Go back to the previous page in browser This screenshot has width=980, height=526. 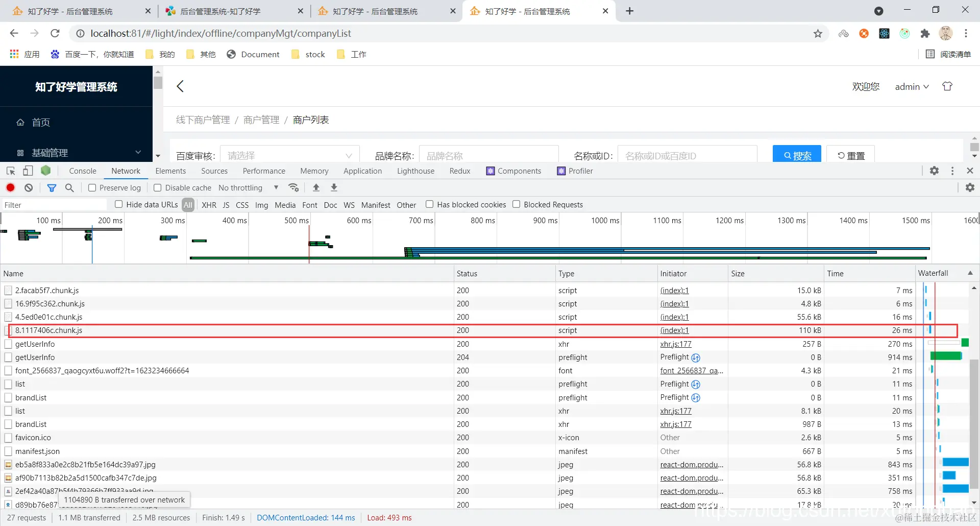click(14, 33)
